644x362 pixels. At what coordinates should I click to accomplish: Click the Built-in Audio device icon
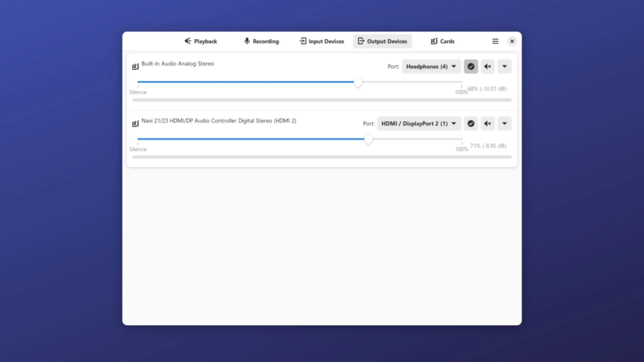pos(135,66)
